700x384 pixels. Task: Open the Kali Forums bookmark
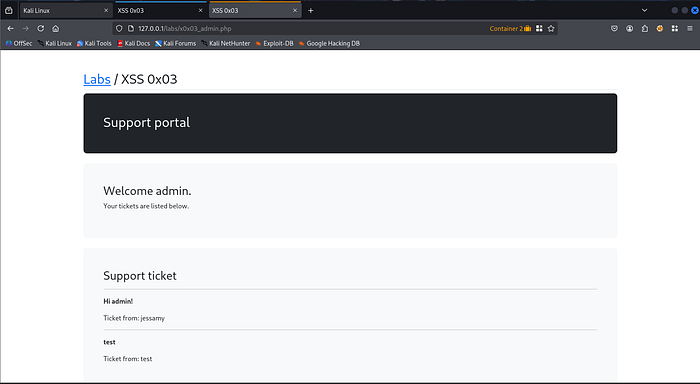pyautogui.click(x=175, y=43)
